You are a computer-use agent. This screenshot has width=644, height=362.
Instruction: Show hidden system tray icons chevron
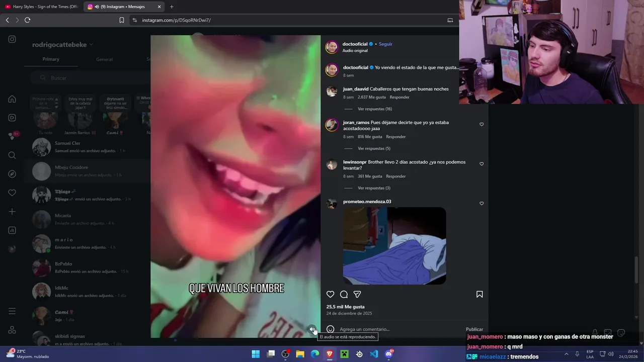coord(566,354)
